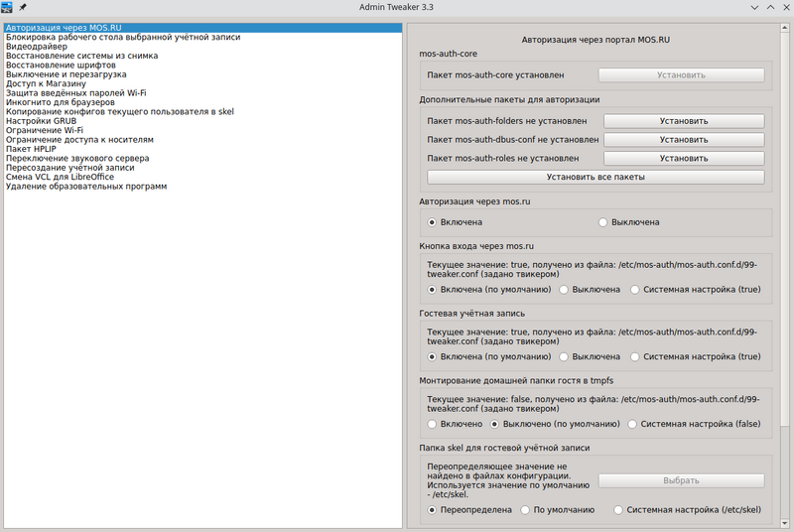Click the Admin Tweaker app icon in title bar
Viewport: 794px width, 532px height.
pyautogui.click(x=8, y=7)
